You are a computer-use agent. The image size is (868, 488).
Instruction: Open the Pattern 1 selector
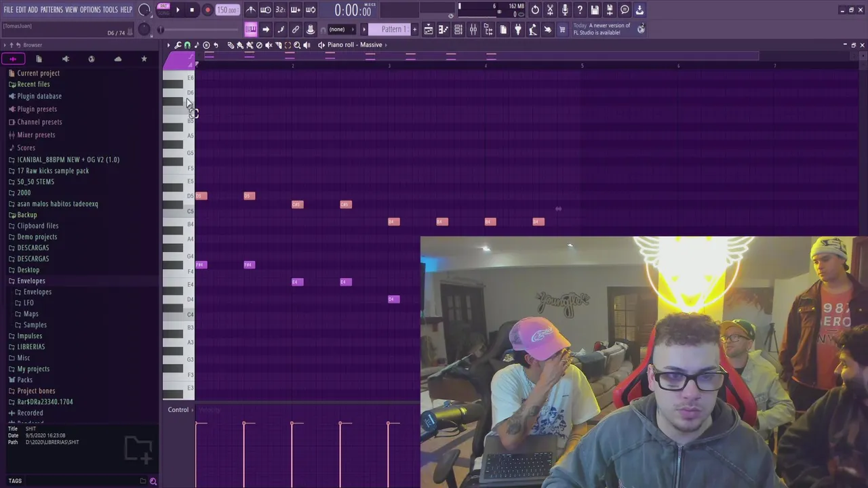(389, 29)
